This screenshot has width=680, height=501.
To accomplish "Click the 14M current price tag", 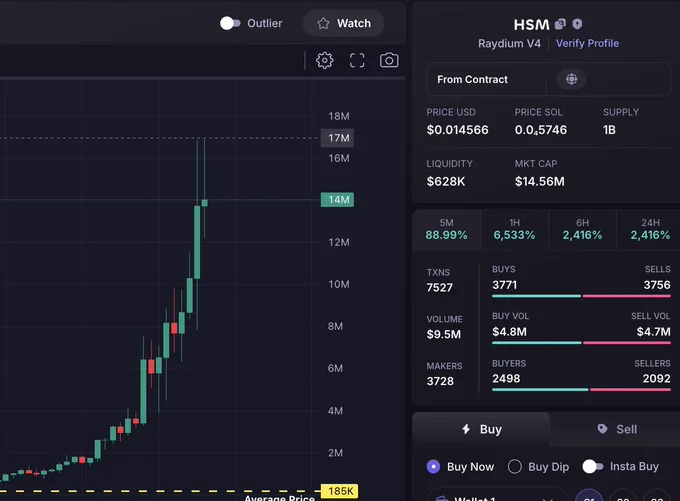I will tap(337, 200).
